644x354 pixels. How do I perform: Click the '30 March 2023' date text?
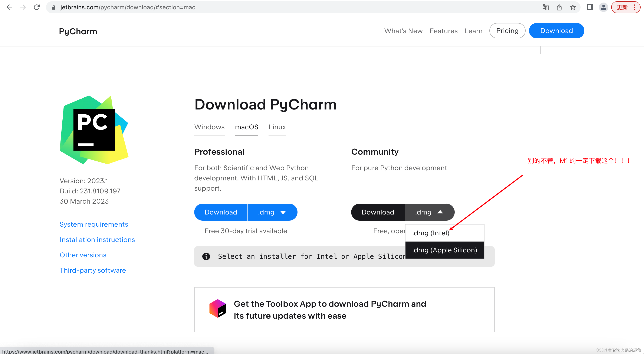pyautogui.click(x=84, y=201)
